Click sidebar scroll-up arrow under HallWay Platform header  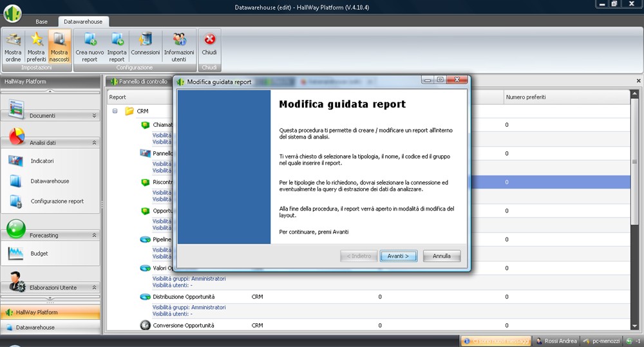50,91
